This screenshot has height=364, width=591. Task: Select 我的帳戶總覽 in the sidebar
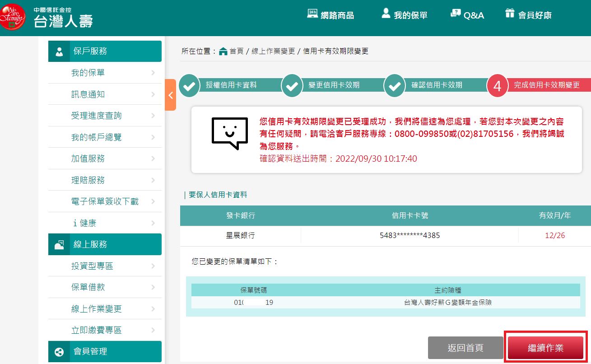coord(105,137)
